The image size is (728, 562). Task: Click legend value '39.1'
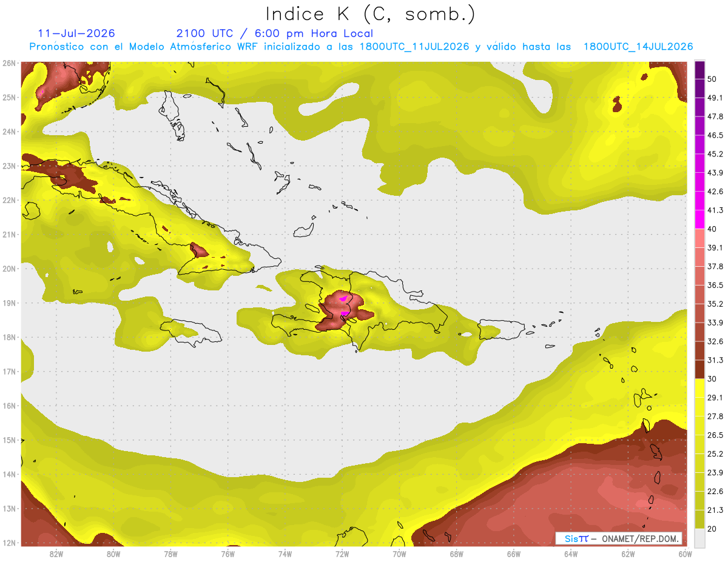[715, 247]
